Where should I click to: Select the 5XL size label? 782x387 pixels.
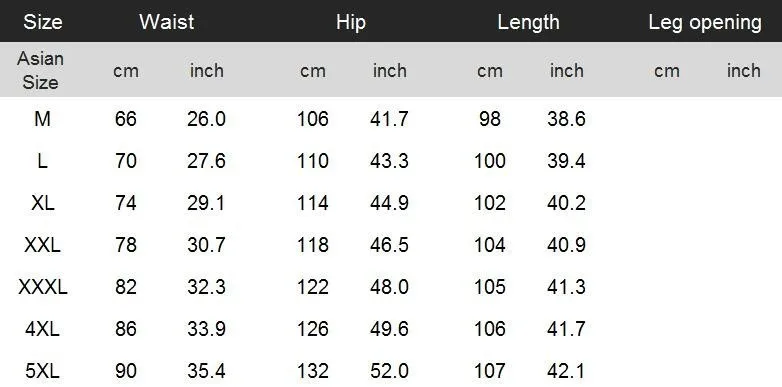pyautogui.click(x=42, y=371)
